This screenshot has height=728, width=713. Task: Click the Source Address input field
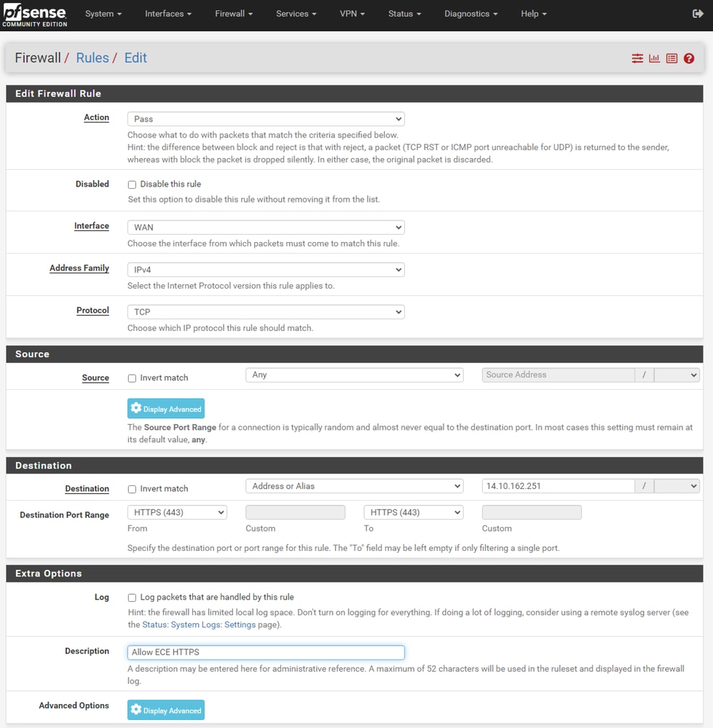click(x=558, y=375)
